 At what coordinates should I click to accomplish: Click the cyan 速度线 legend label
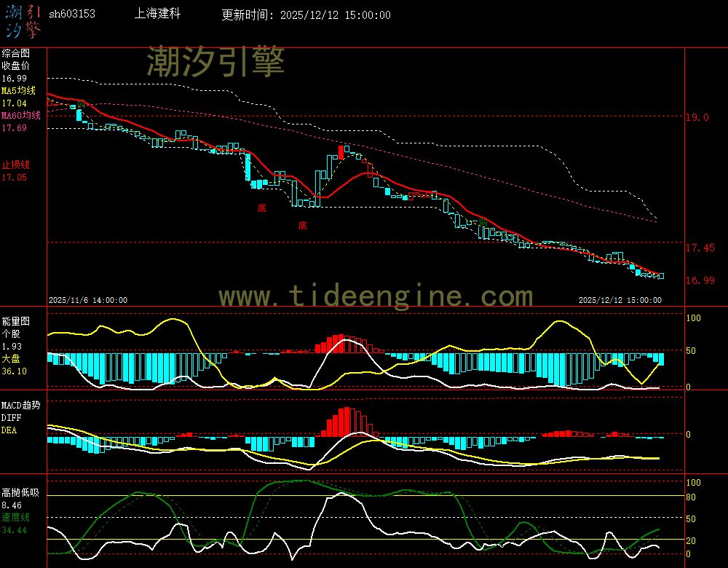(15, 517)
